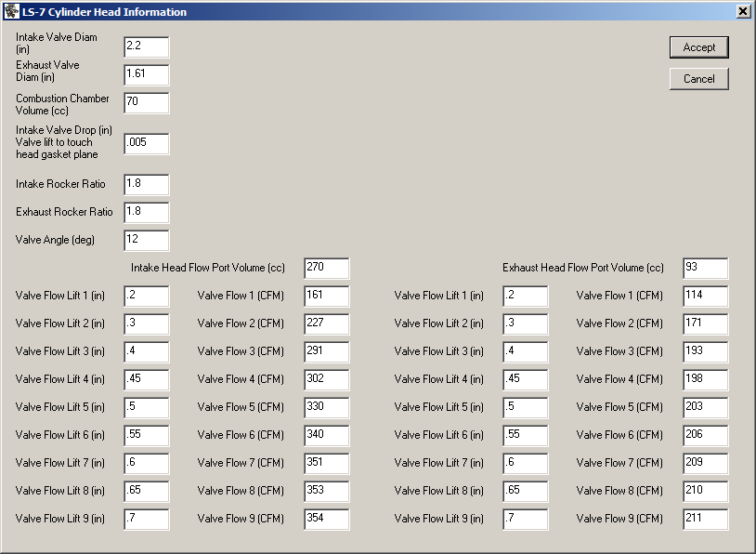The width and height of the screenshot is (756, 554).
Task: Click the Cancel button
Action: [x=699, y=79]
